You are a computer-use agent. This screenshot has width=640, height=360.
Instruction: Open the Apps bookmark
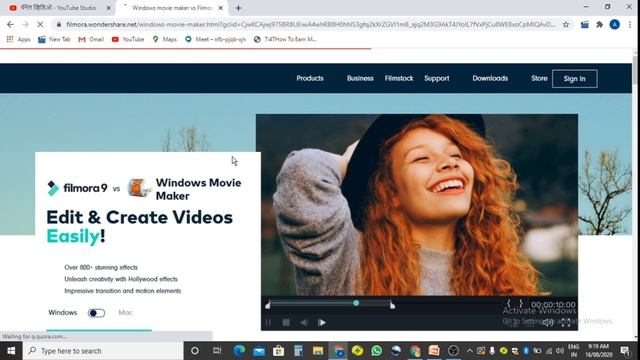[18, 39]
